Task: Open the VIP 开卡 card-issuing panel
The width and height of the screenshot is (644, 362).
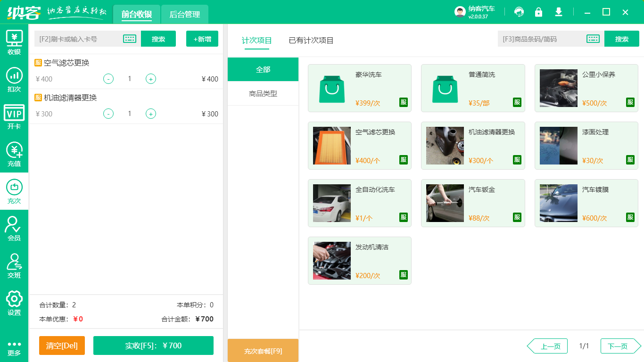Action: (14, 115)
